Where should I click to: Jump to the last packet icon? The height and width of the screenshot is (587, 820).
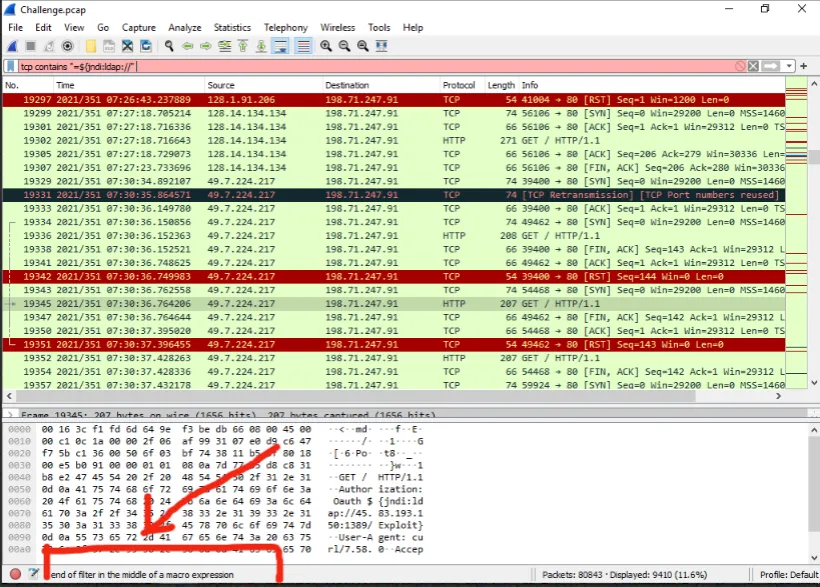click(x=261, y=46)
